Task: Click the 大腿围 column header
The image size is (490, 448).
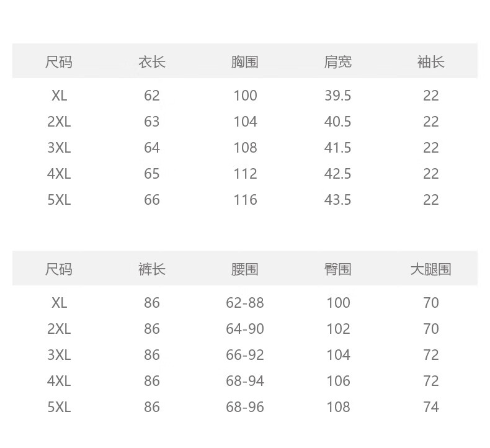Action: click(430, 269)
